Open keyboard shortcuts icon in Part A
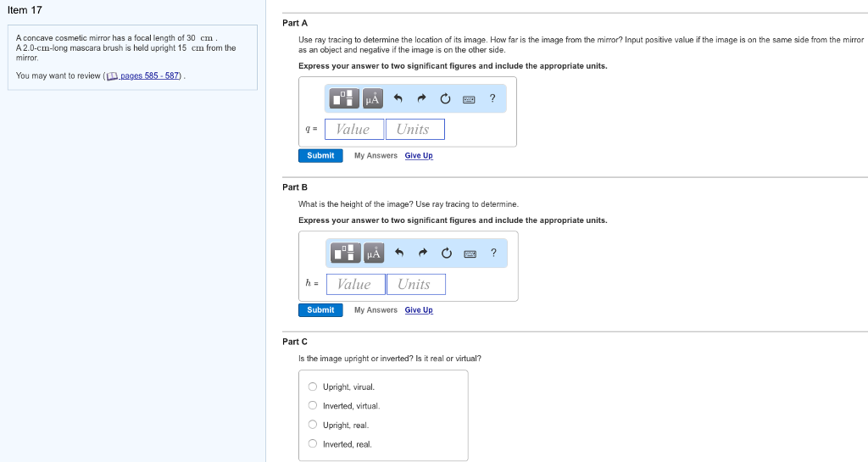The height and width of the screenshot is (462, 868). point(468,99)
